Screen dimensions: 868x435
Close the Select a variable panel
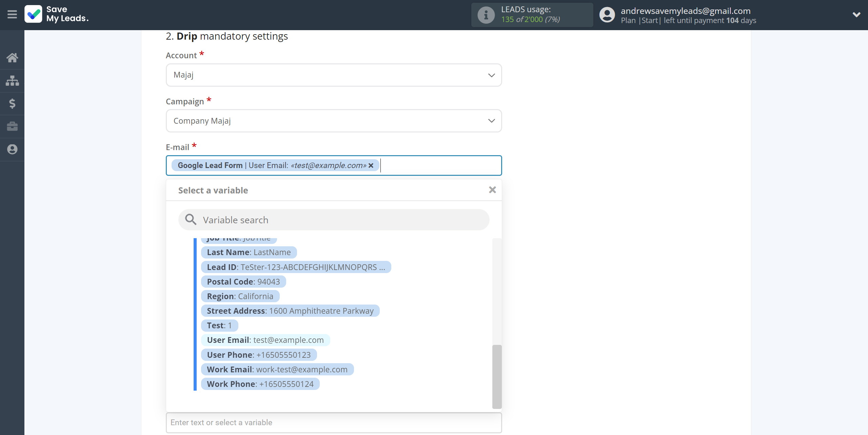pos(492,190)
